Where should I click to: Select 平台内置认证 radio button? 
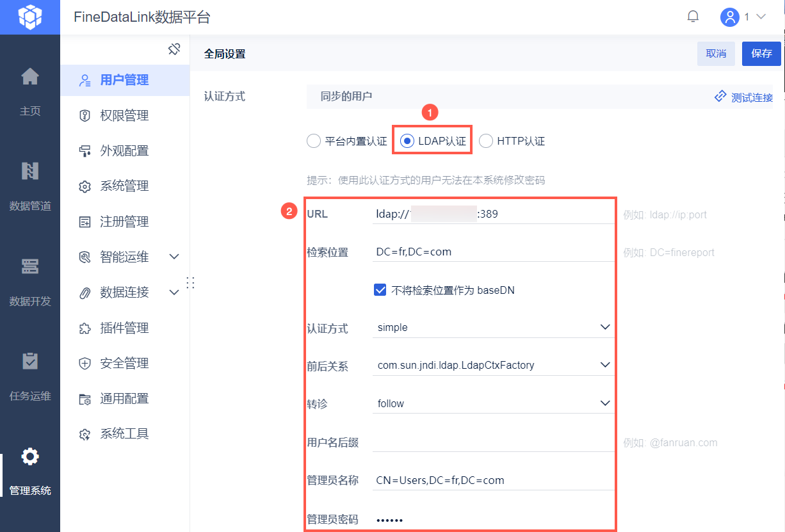[x=313, y=141]
